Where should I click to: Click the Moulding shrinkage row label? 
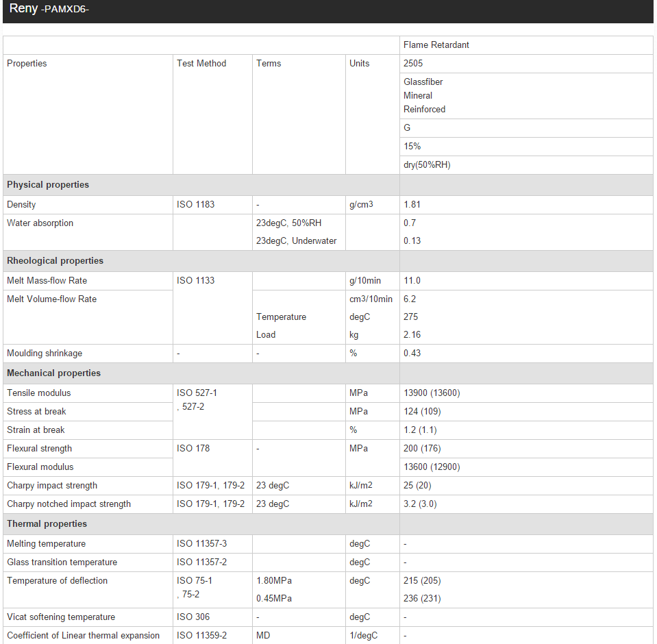pos(45,354)
